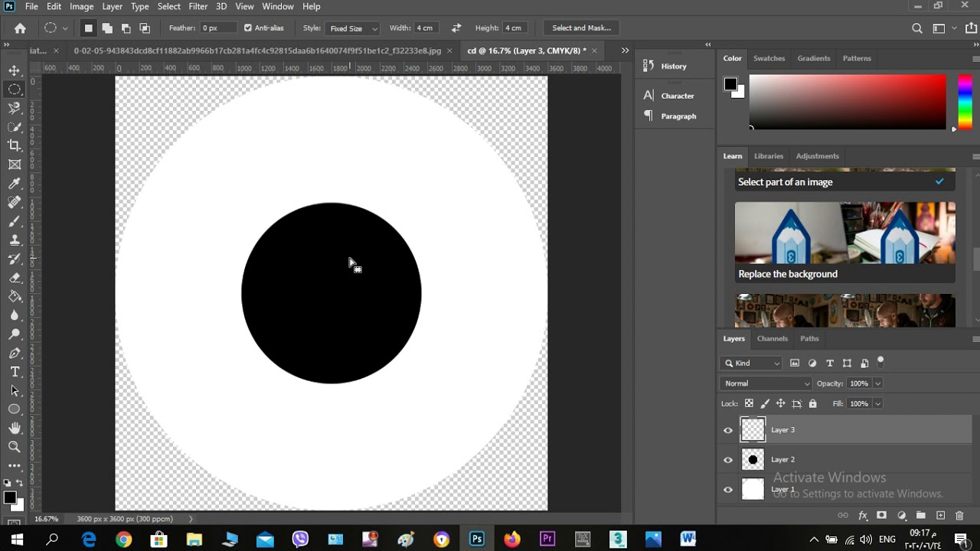This screenshot has width=980, height=551.
Task: Choose Subtract from selection mode icon
Action: [x=126, y=28]
